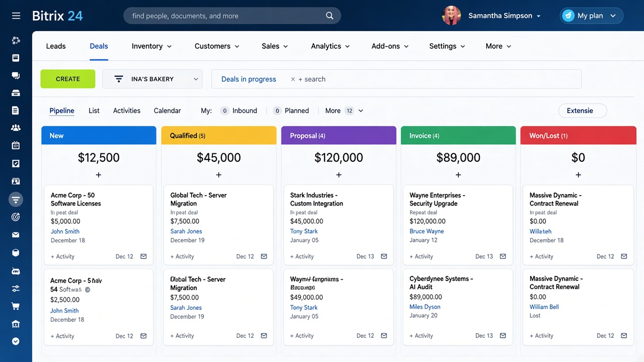The width and height of the screenshot is (644, 362).
Task: Open the sliders settings icon in left sidebar
Action: pos(16,289)
